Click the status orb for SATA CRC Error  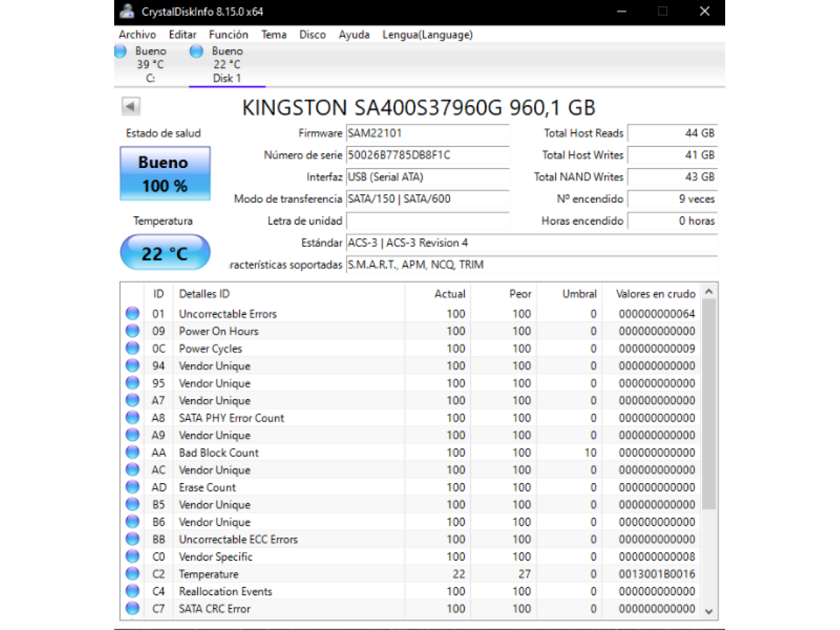click(x=133, y=609)
